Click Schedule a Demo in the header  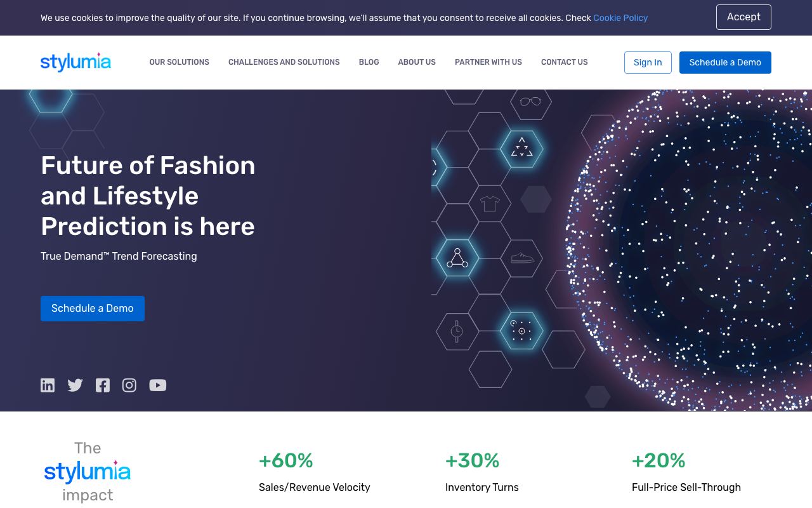(725, 62)
